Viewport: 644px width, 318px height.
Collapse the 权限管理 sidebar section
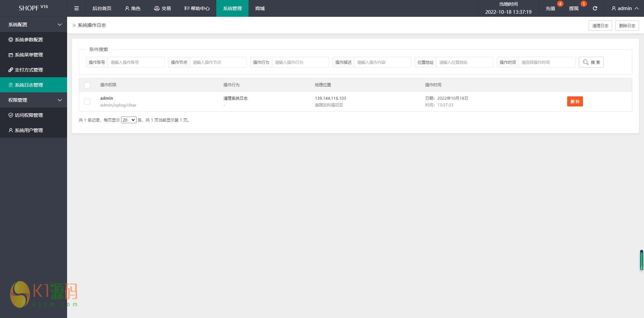pos(34,100)
